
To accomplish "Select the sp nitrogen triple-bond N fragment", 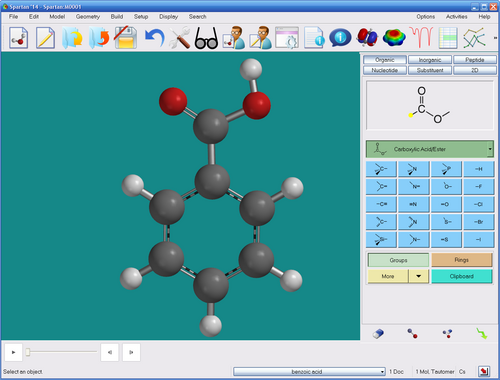I will (414, 204).
